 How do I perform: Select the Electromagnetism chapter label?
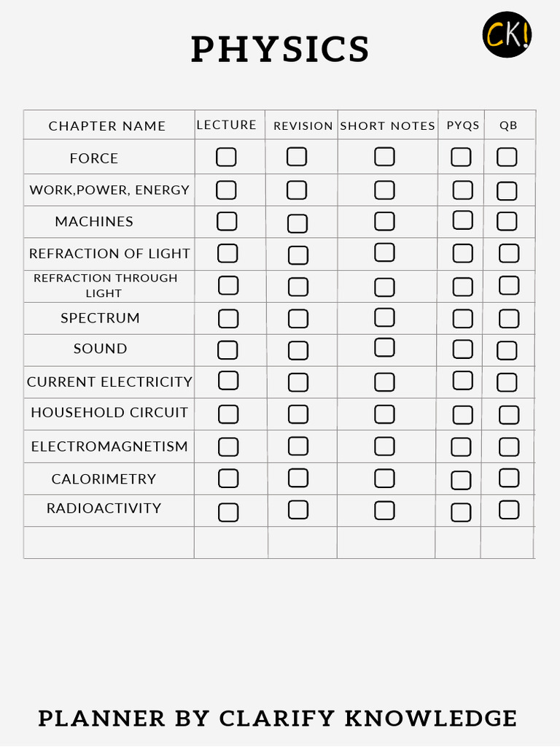click(109, 446)
